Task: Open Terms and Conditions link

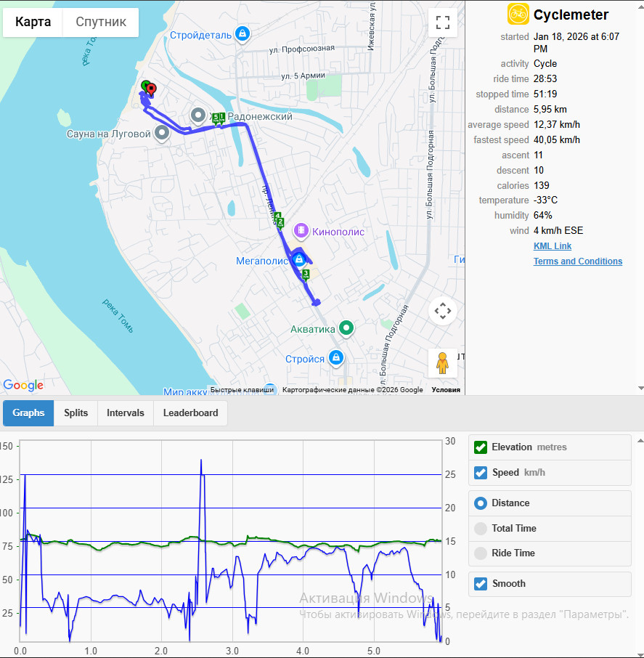Action: (578, 261)
